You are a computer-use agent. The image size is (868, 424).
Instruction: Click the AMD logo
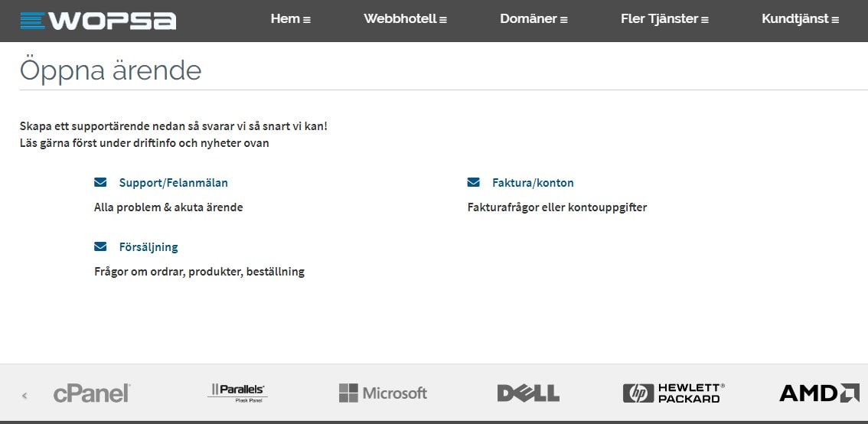pos(819,393)
